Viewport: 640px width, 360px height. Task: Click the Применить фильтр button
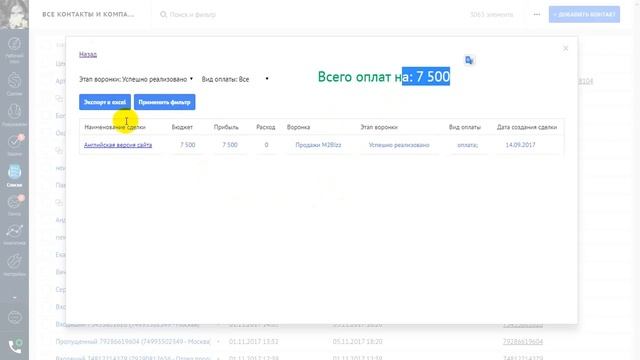coord(164,102)
